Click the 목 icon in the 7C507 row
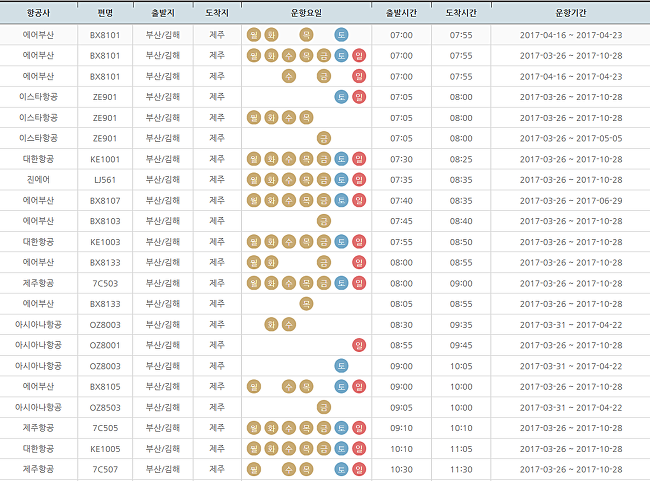 pos(306,469)
